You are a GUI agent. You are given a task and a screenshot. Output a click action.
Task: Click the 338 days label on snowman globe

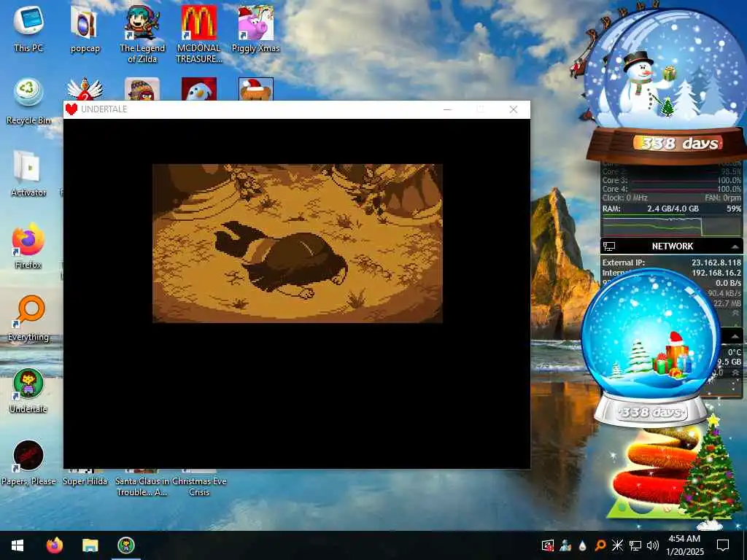point(679,143)
